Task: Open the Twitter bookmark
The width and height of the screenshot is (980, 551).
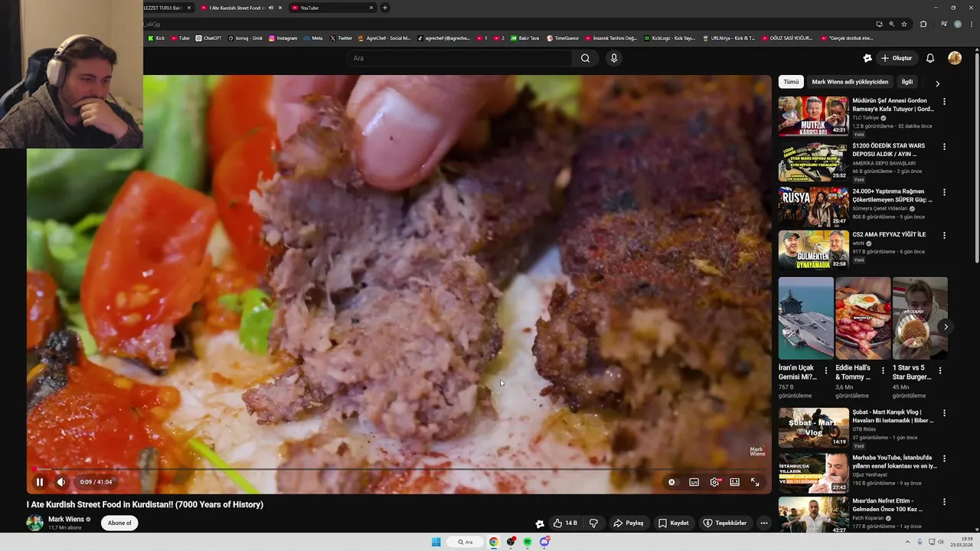Action: click(x=341, y=38)
